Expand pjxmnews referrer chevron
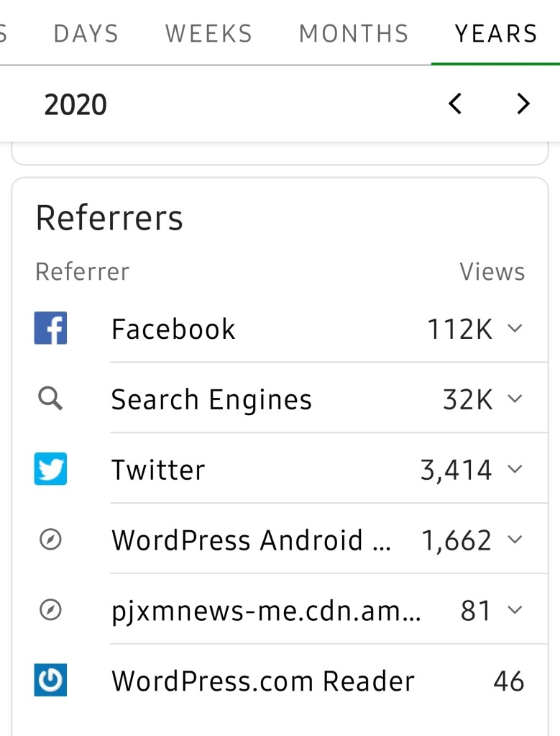 [x=515, y=610]
